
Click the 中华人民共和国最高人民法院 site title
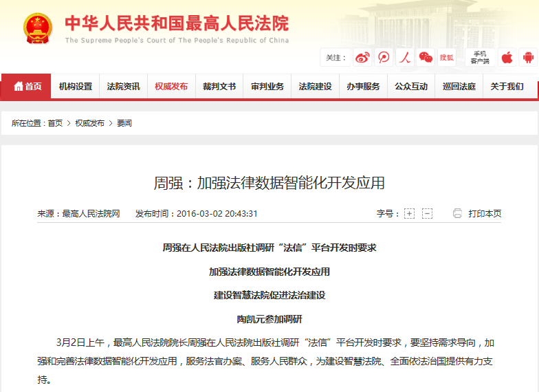pos(177,23)
